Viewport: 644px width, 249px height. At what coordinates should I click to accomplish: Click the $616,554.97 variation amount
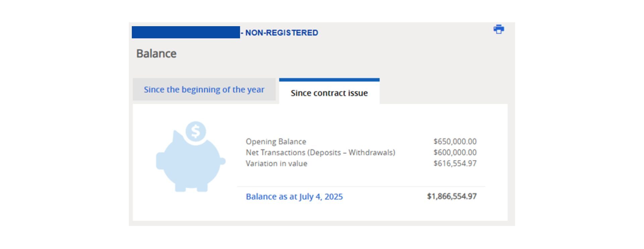click(455, 163)
